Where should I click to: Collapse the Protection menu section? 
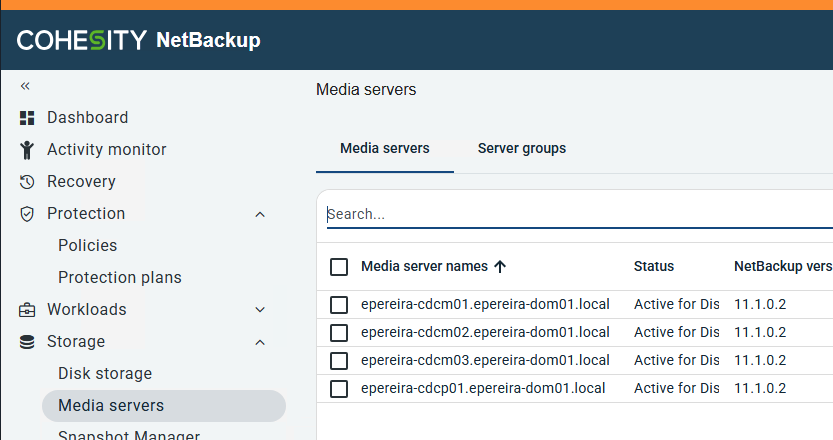[x=260, y=214]
